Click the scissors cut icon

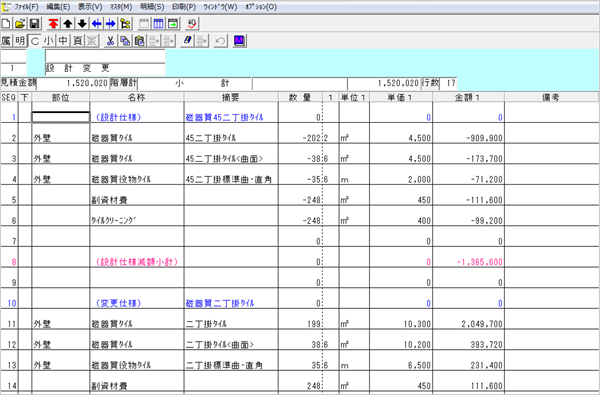coord(111,41)
